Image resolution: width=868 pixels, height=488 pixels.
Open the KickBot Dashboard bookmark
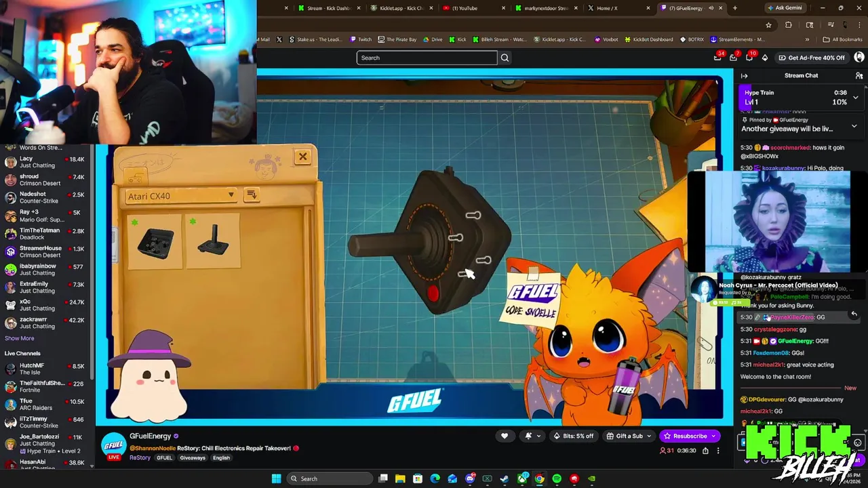click(x=648, y=39)
